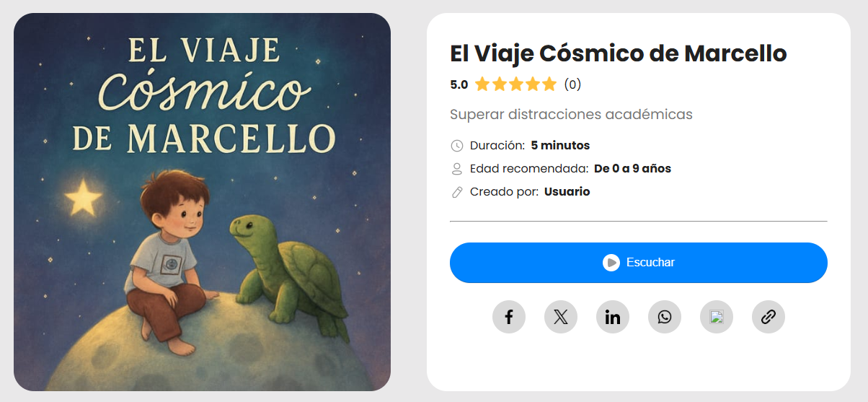Click the first rating star
This screenshot has height=402, width=868.
click(482, 84)
